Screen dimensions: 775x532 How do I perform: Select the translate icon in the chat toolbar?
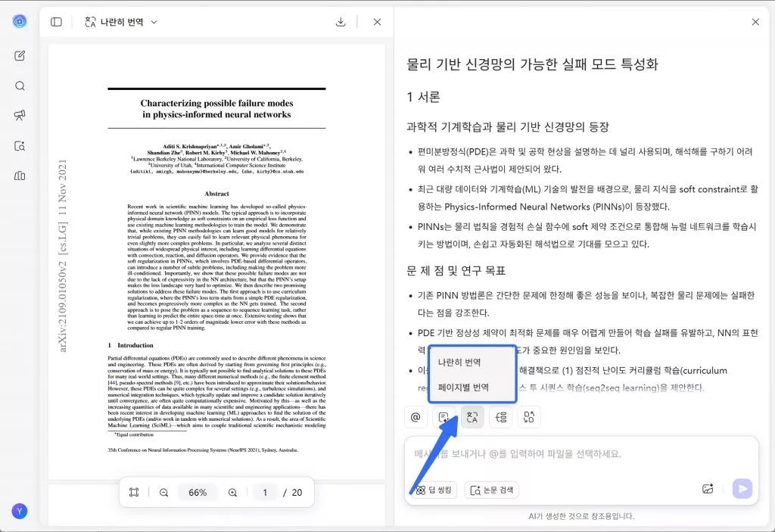(472, 417)
